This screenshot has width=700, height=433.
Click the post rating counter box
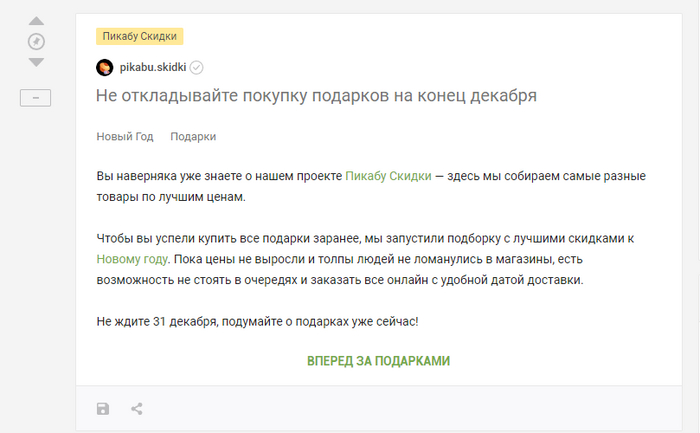click(36, 97)
